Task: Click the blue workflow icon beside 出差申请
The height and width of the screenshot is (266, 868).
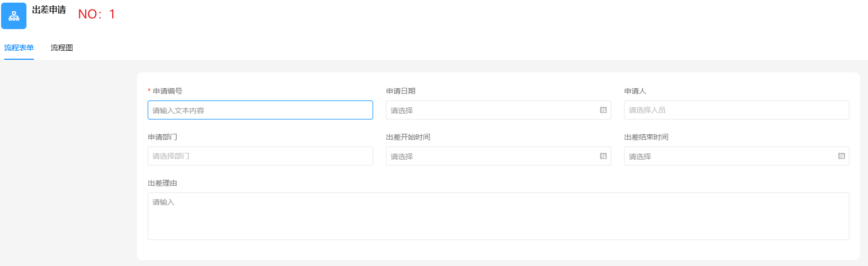Action: [x=14, y=16]
